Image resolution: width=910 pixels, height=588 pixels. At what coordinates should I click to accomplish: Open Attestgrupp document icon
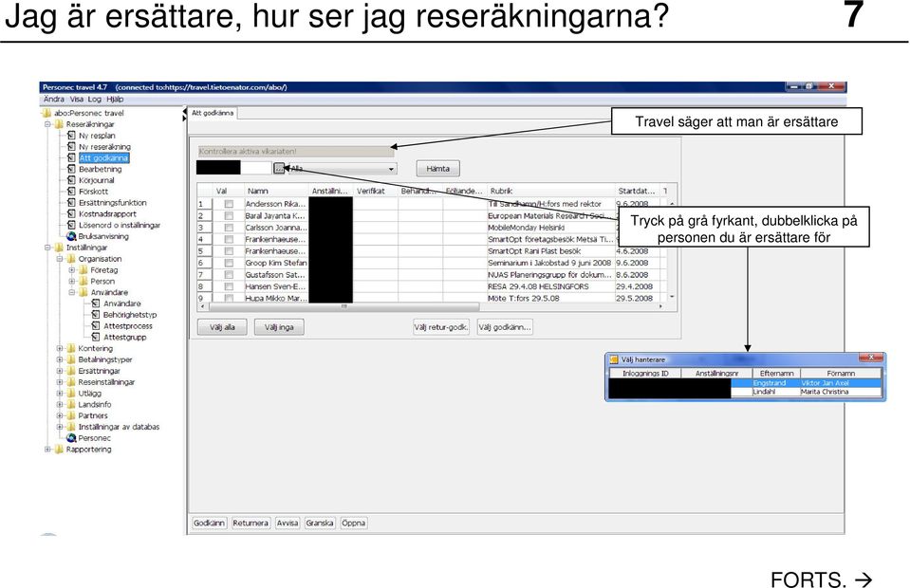[x=96, y=337]
